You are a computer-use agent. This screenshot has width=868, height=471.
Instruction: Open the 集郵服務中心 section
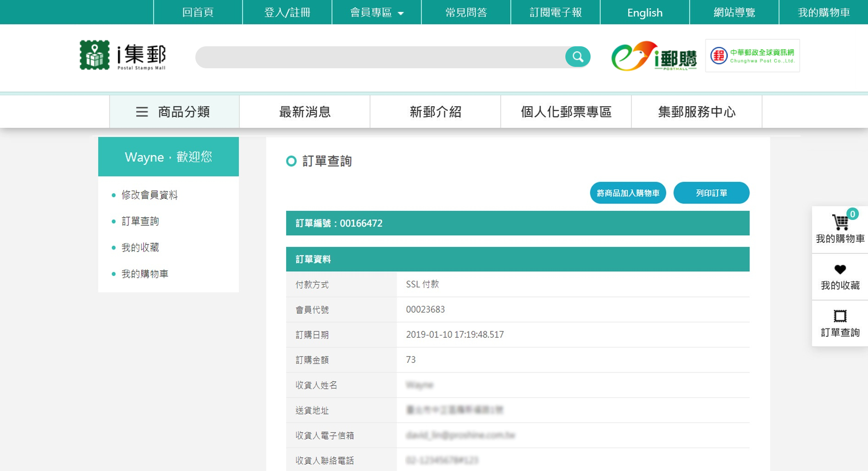tap(696, 111)
